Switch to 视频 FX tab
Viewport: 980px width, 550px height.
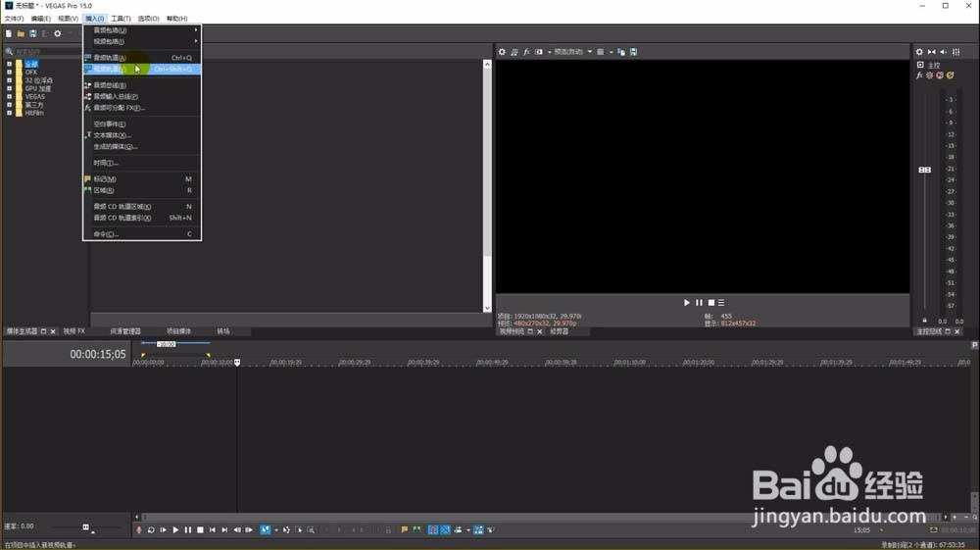[73, 331]
